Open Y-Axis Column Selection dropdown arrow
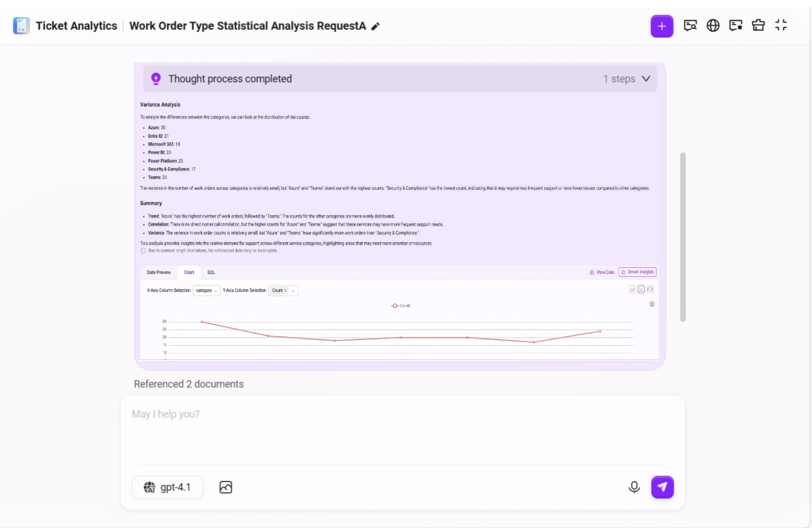The image size is (812, 528). click(293, 290)
